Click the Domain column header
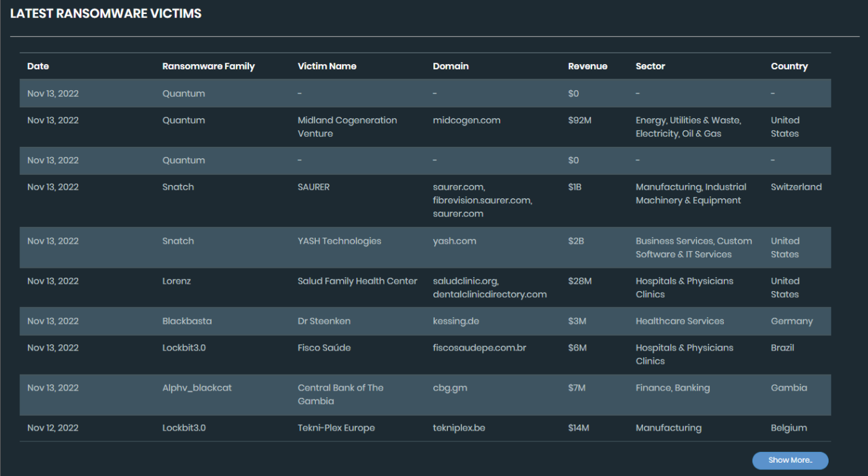Viewport: 868px width, 476px height. click(451, 66)
